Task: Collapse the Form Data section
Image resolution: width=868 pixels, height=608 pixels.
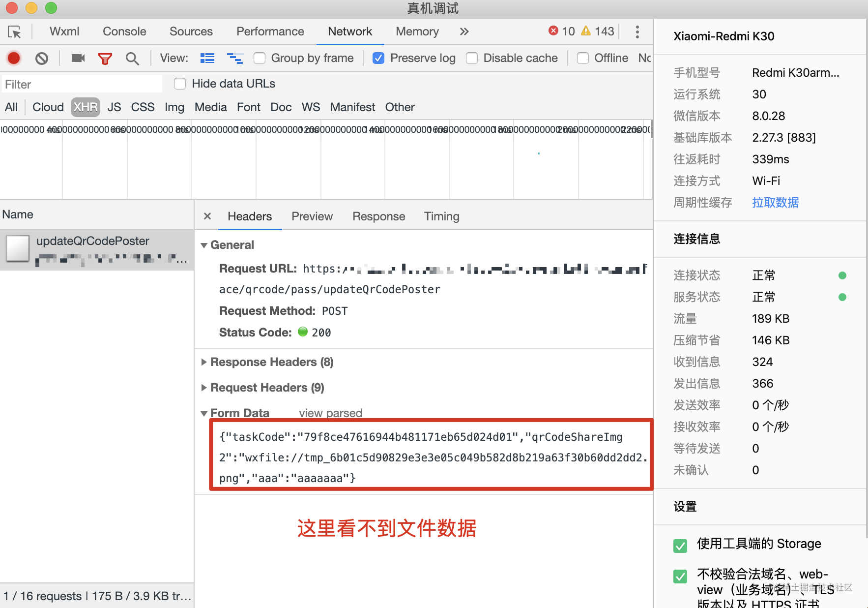Action: (204, 413)
